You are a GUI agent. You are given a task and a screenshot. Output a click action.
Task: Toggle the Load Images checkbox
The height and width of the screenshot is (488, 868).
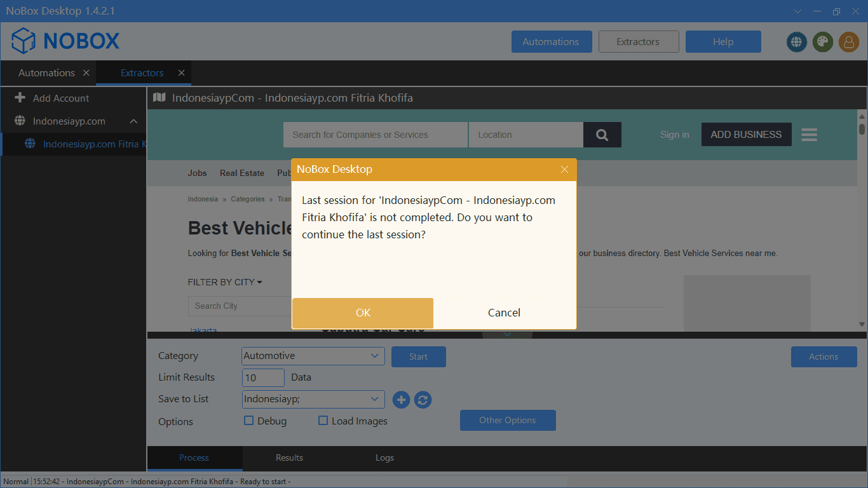[x=323, y=421]
